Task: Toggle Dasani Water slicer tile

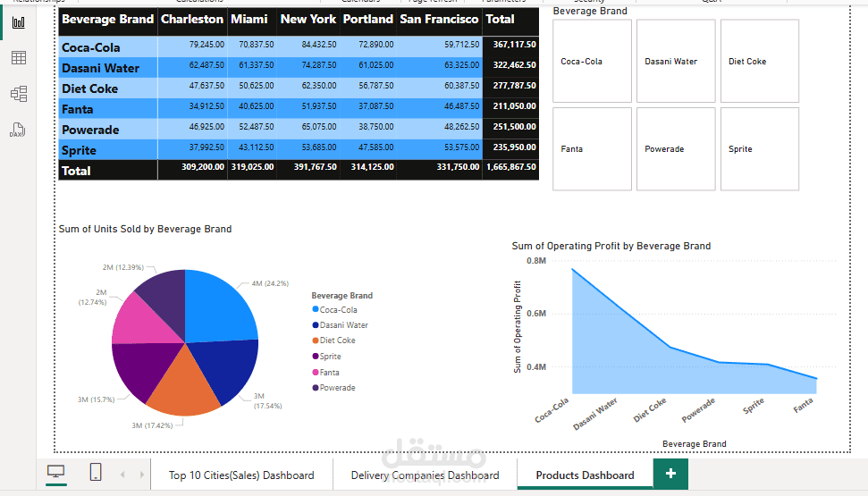Action: (x=676, y=62)
